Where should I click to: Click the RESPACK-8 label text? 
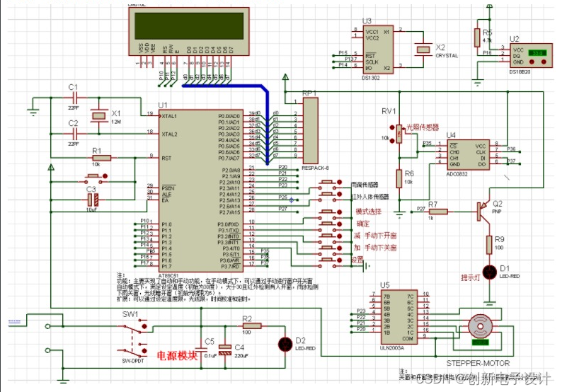click(x=315, y=168)
